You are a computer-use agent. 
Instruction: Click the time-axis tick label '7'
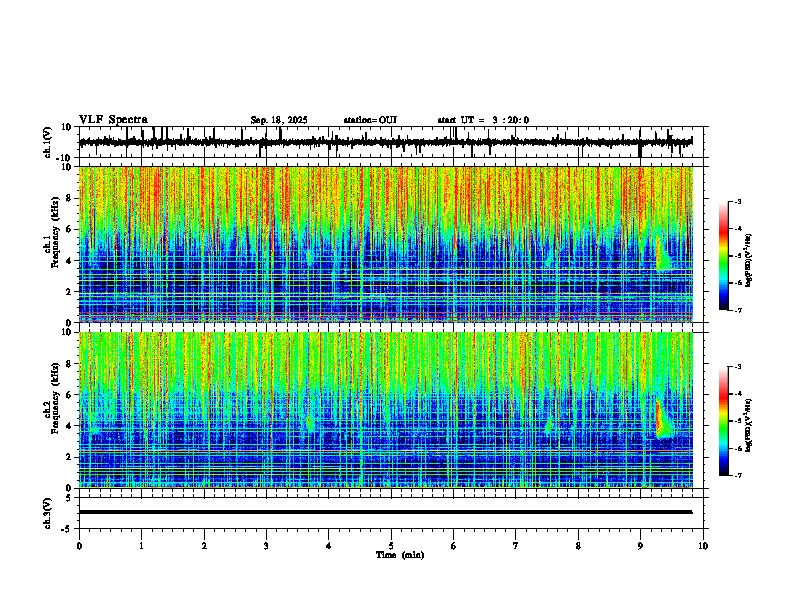click(x=516, y=546)
